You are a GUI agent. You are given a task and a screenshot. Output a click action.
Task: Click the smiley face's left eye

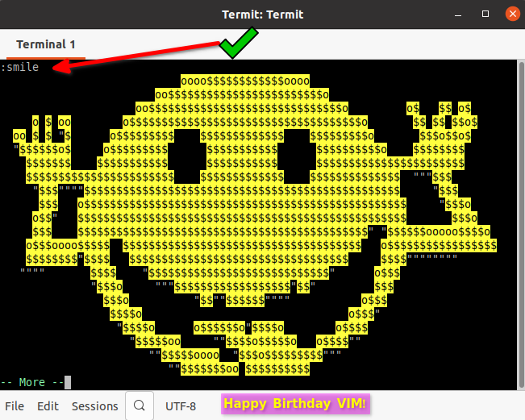(187, 153)
